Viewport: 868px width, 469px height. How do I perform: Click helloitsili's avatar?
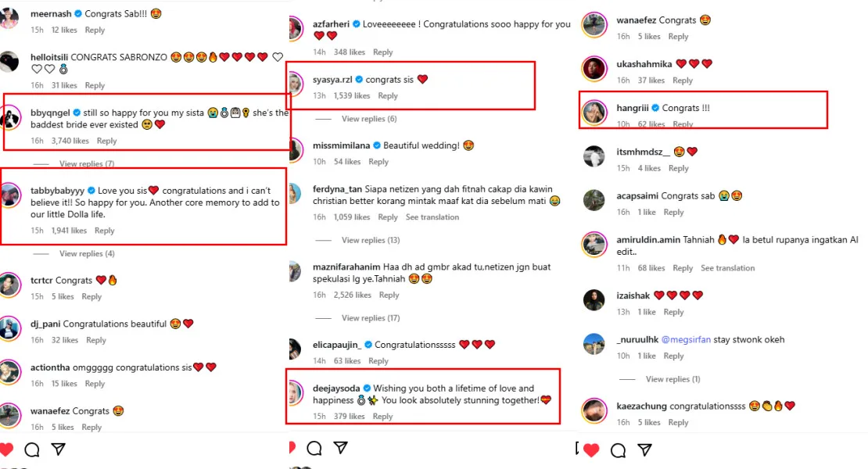tap(10, 63)
